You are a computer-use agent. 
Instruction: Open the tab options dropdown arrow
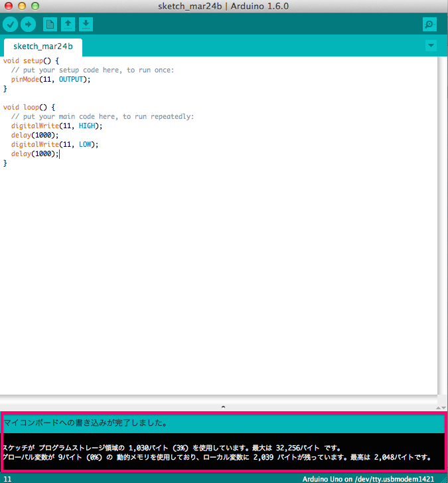coord(431,46)
